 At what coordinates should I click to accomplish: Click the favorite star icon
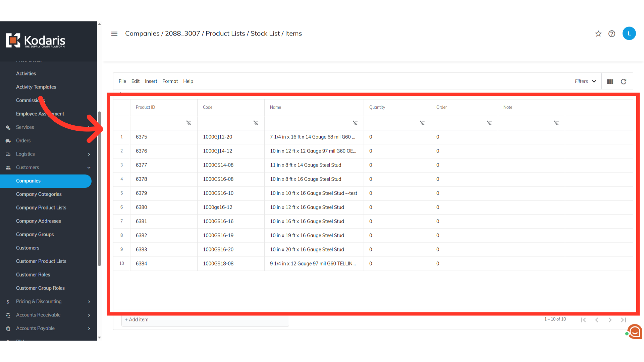pos(598,34)
